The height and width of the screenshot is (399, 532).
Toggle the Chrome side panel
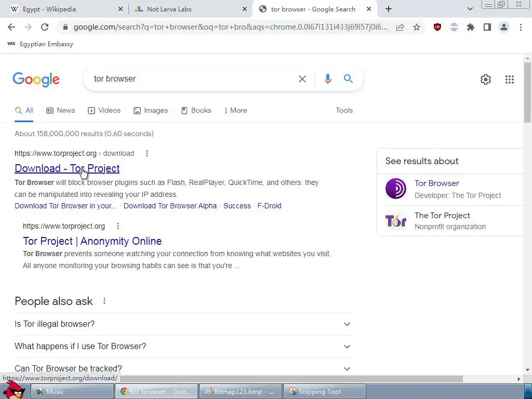point(487,27)
